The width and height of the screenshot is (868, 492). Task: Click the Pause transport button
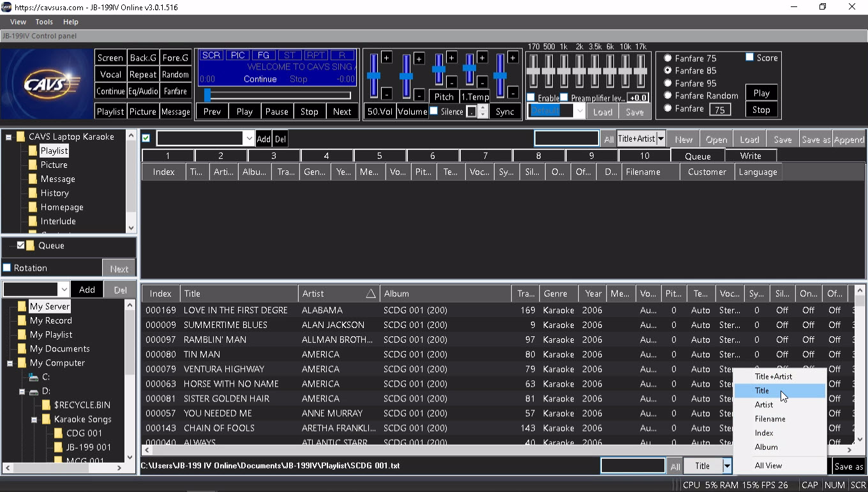(276, 111)
